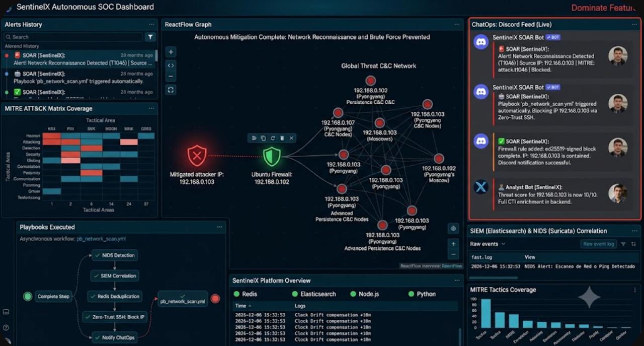
Task: Toggle the Redis status indicator
Action: click(x=236, y=294)
